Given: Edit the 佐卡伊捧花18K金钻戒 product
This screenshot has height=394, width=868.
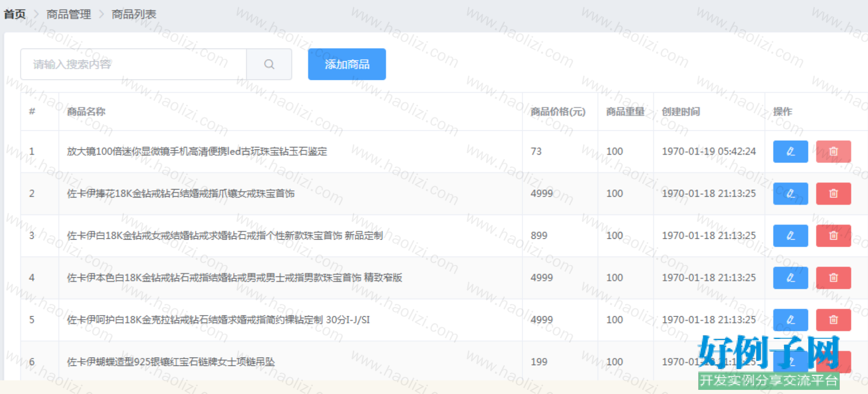Looking at the screenshot, I should [x=790, y=194].
